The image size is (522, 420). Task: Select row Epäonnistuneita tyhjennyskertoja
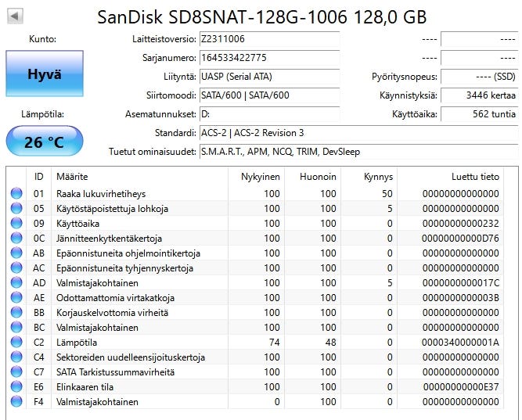[x=255, y=267]
